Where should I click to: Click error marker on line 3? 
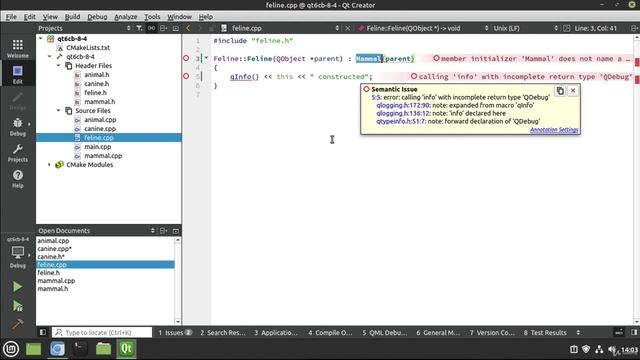click(186, 58)
